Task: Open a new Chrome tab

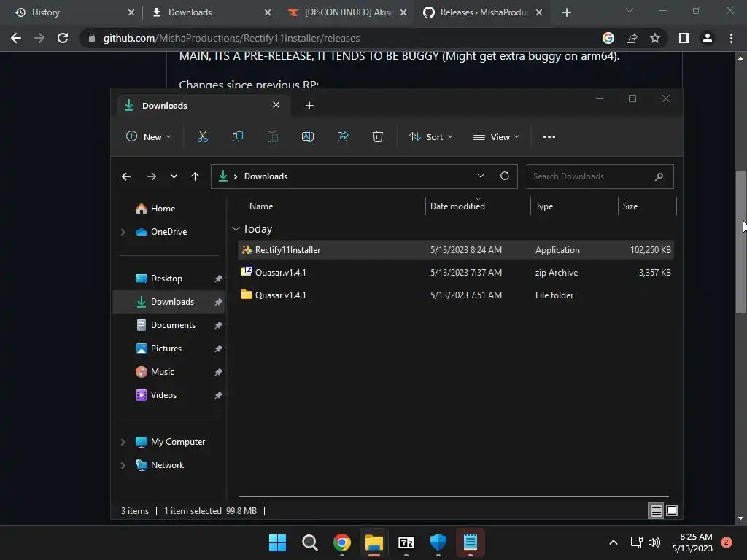Action: click(x=566, y=12)
